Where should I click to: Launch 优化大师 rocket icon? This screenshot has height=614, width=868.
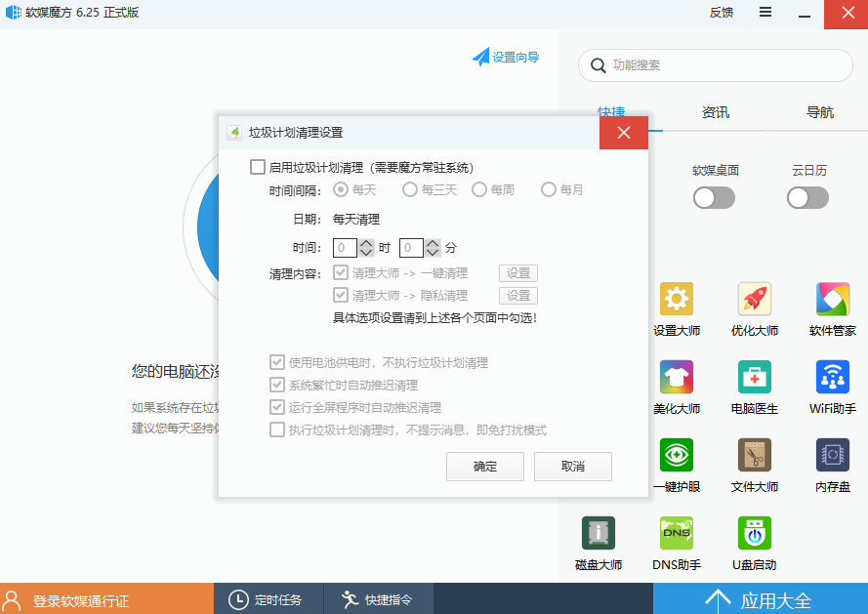pyautogui.click(x=755, y=299)
